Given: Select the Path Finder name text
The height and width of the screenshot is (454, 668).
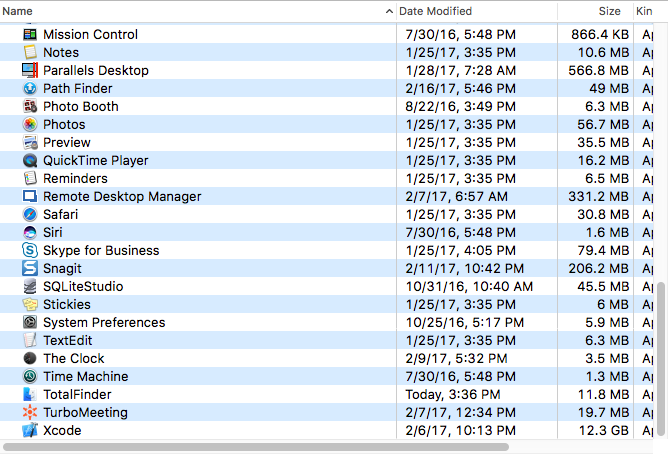Looking at the screenshot, I should click(78, 88).
